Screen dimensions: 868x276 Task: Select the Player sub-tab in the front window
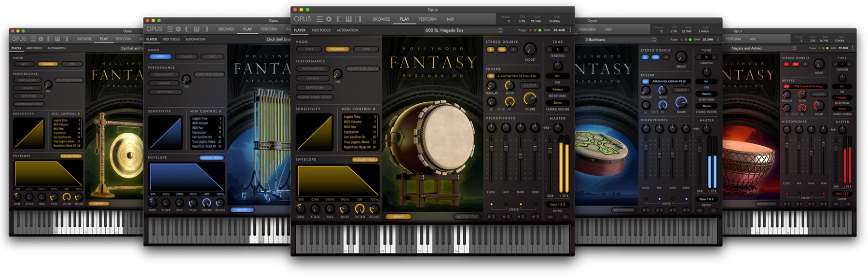pos(300,30)
